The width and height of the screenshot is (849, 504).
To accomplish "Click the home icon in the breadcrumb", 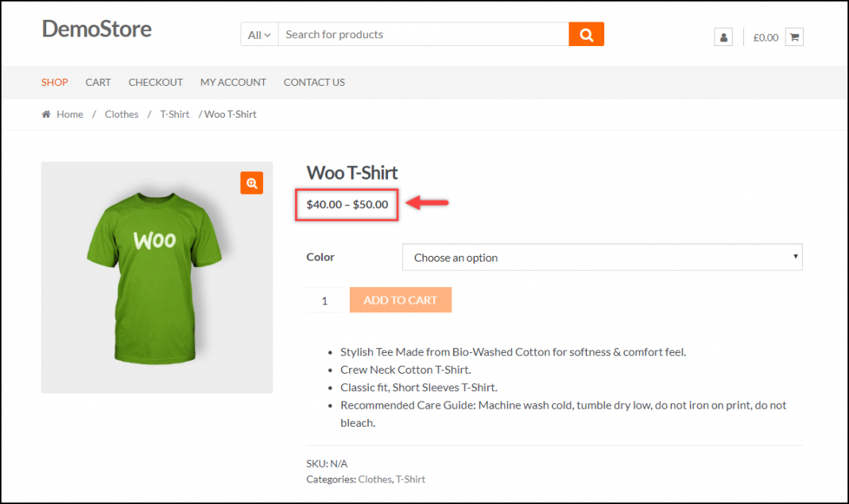I will [x=46, y=114].
